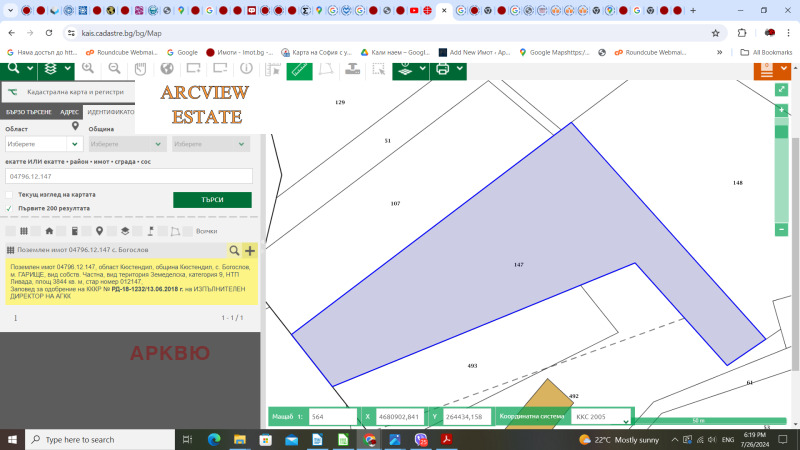Switch to 'БЪРЗО ТЪРСЕНЕ' tab
This screenshot has width=800, height=450.
point(28,112)
